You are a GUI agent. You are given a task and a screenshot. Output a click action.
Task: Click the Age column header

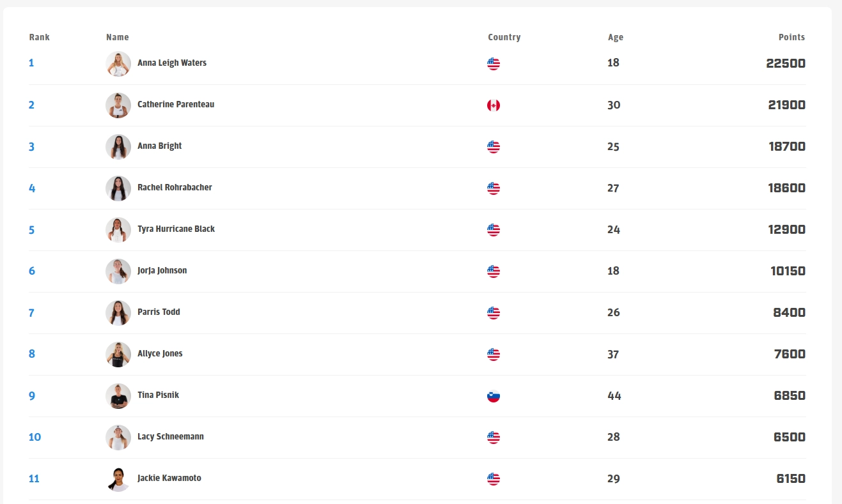point(615,37)
